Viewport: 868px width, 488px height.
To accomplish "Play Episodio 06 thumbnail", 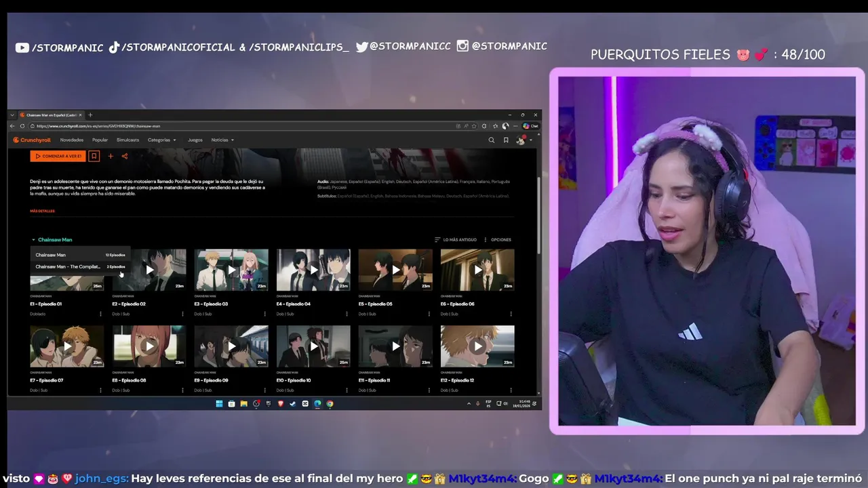I will pos(477,270).
